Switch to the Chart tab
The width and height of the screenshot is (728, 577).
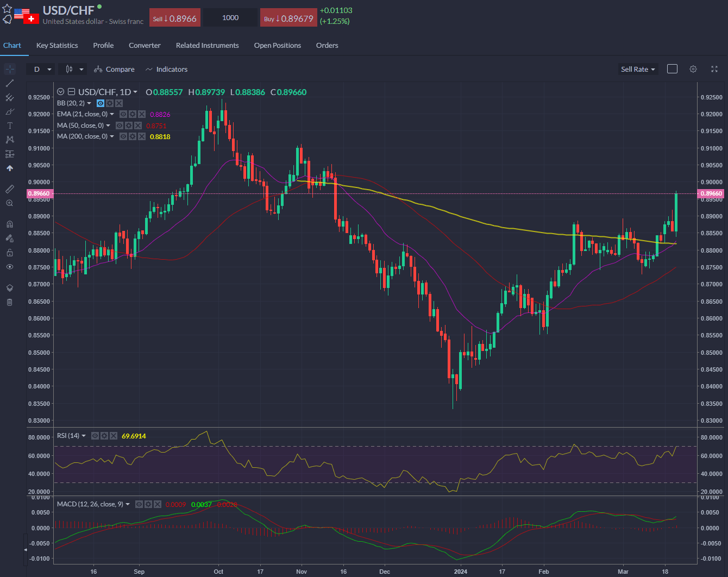click(12, 46)
